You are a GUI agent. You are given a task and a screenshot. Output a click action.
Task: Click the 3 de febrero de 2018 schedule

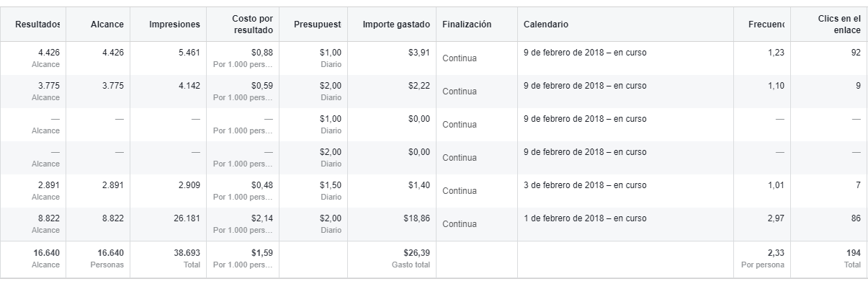point(585,185)
